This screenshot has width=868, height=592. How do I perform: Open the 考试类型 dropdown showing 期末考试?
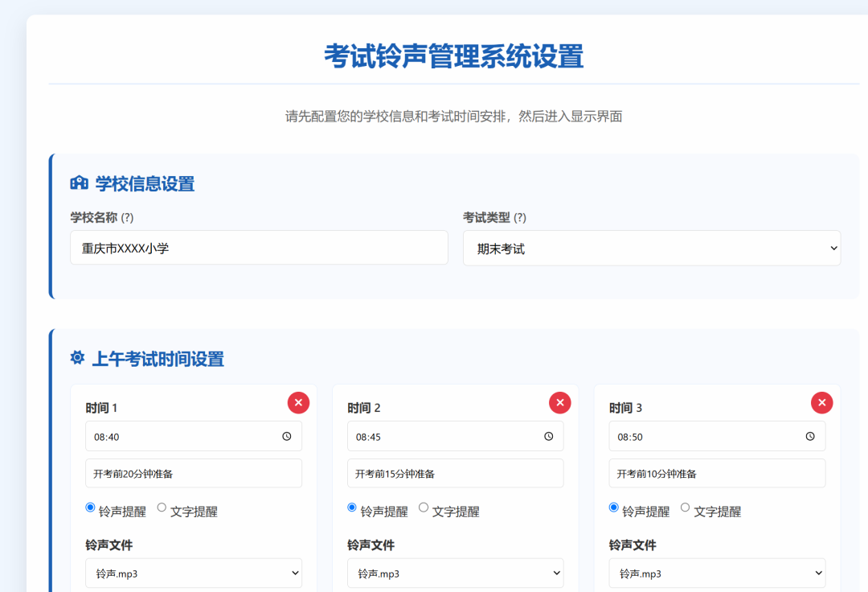pyautogui.click(x=651, y=248)
